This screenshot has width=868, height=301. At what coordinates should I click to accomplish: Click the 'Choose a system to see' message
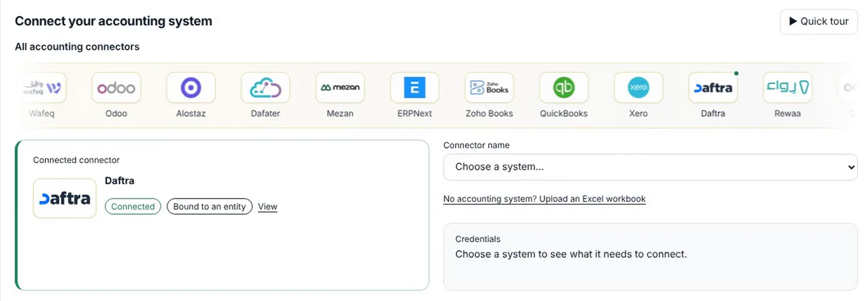pos(571,254)
